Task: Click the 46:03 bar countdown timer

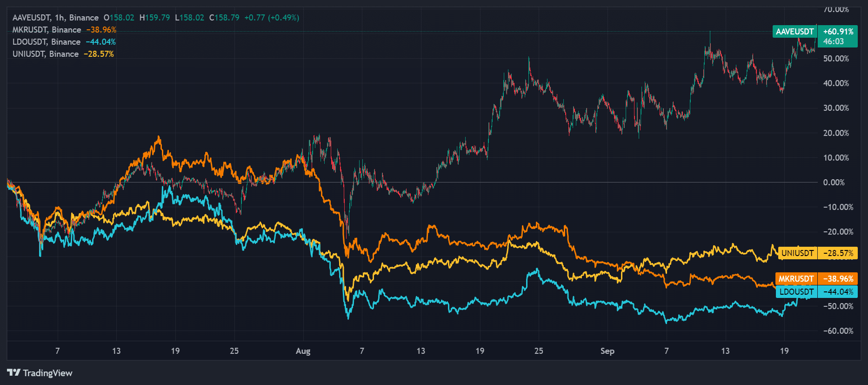Action: [x=833, y=41]
